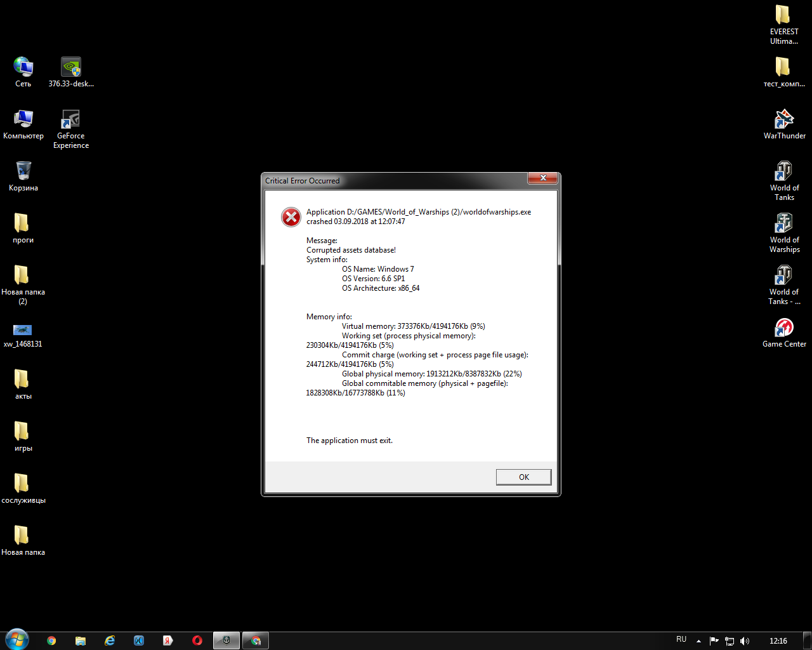The height and width of the screenshot is (650, 812).
Task: Open the Сеть network desktop icon
Action: (x=23, y=72)
